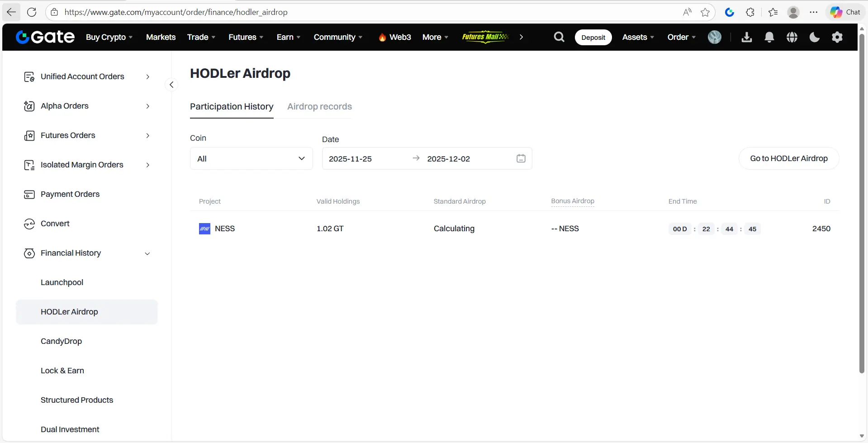This screenshot has width=868, height=443.
Task: Click the Futures Orders icon
Action: point(29,136)
